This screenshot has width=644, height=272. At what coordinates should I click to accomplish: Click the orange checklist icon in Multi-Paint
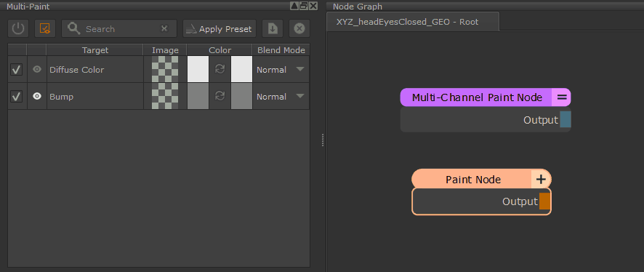coord(45,29)
